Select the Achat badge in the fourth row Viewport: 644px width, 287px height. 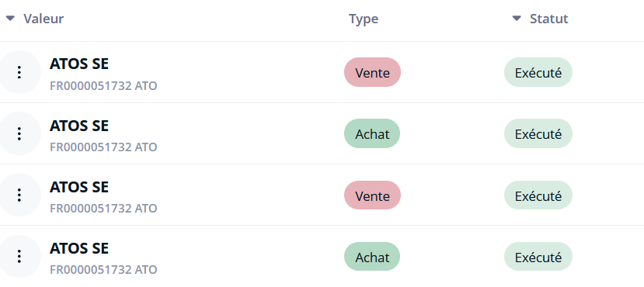pyautogui.click(x=372, y=257)
